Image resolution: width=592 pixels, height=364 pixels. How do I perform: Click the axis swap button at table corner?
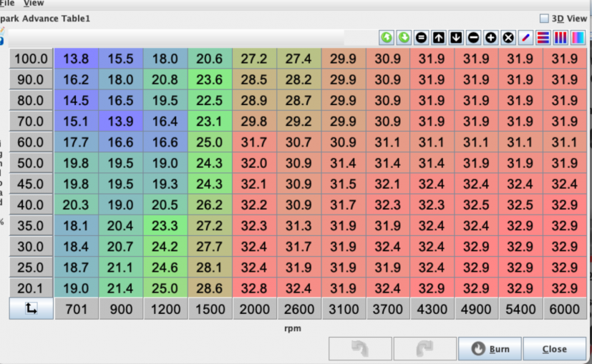[x=31, y=309]
